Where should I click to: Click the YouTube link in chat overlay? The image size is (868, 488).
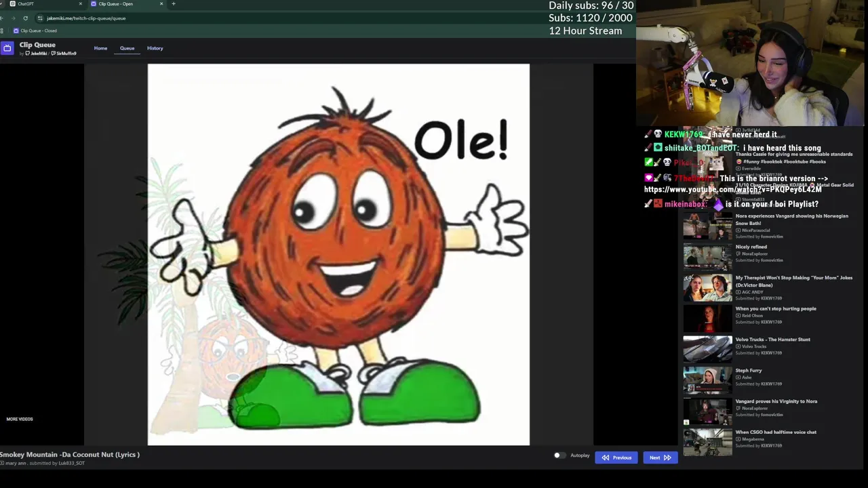pos(732,190)
